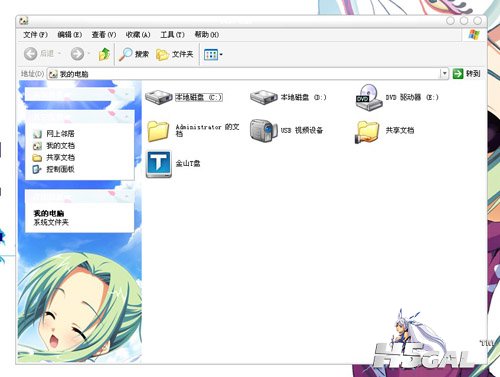Viewport: 500px width, 377px height.
Task: Open the Search (搜索) pane
Action: coord(134,54)
